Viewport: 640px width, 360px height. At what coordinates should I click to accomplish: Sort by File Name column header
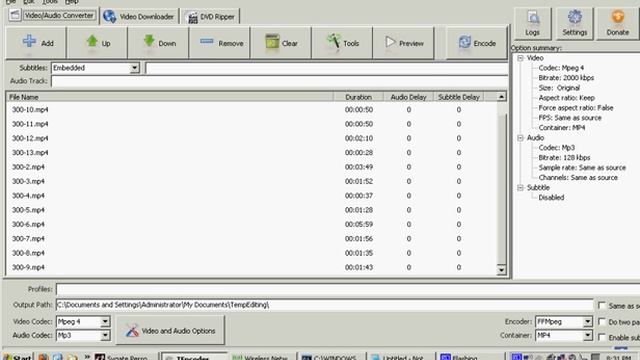click(170, 97)
